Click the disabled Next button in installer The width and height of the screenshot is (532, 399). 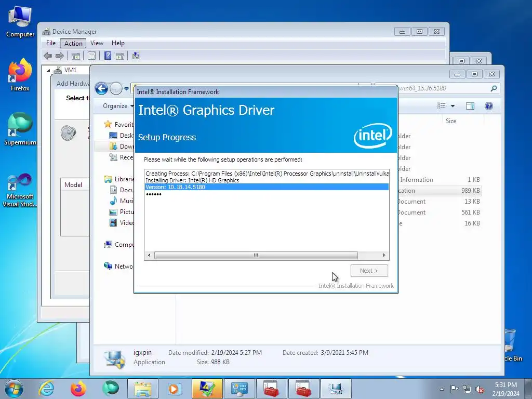369,271
